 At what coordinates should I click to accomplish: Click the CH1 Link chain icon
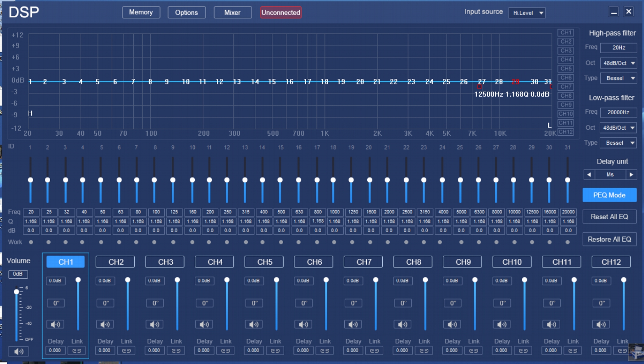click(x=77, y=350)
